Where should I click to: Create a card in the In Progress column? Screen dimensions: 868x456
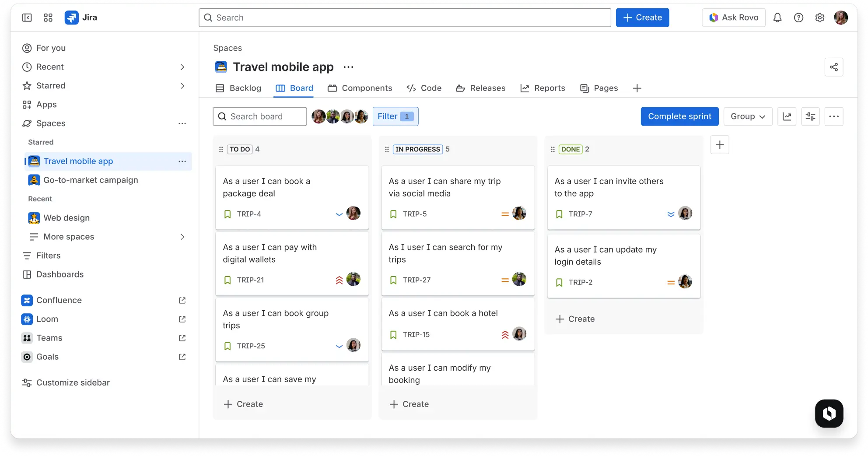(x=409, y=404)
